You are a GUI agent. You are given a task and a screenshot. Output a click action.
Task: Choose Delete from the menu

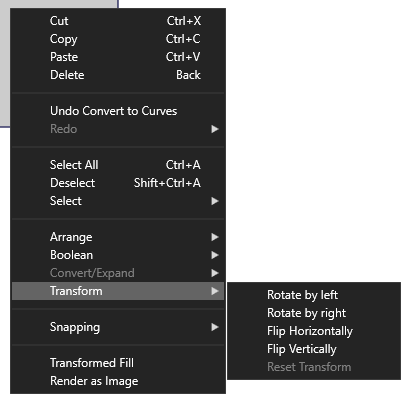118,75
